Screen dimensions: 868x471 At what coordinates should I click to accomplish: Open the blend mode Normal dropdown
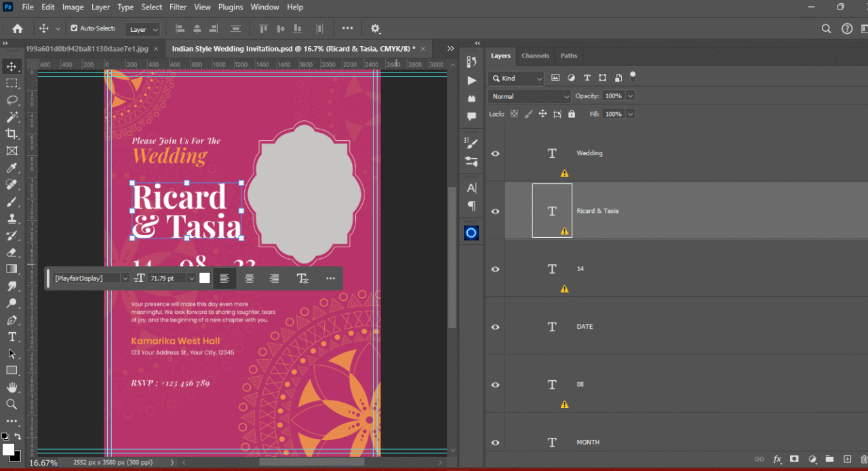coord(530,96)
